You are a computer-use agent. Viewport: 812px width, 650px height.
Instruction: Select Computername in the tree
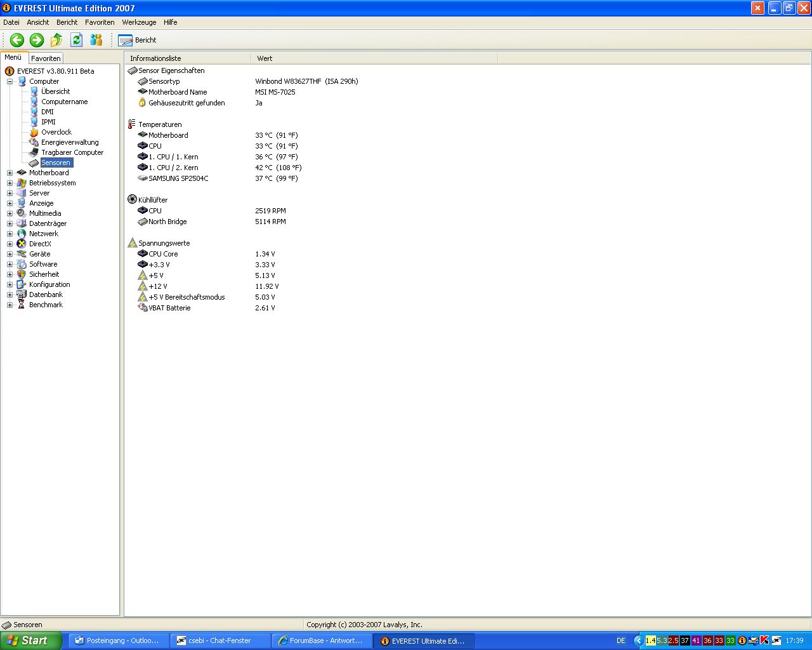coord(64,102)
